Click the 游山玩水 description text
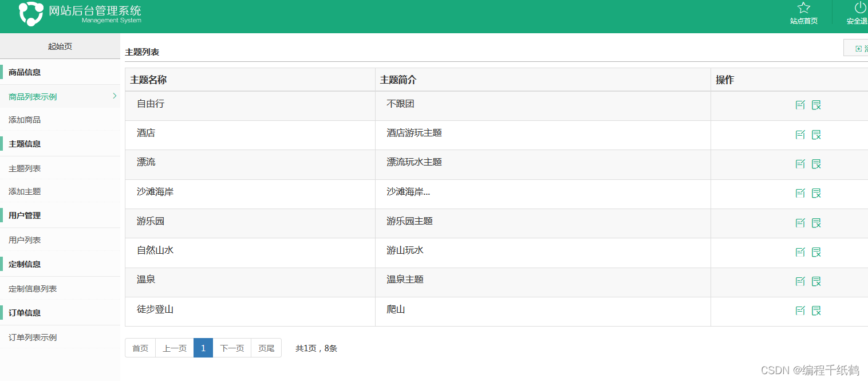 (405, 250)
